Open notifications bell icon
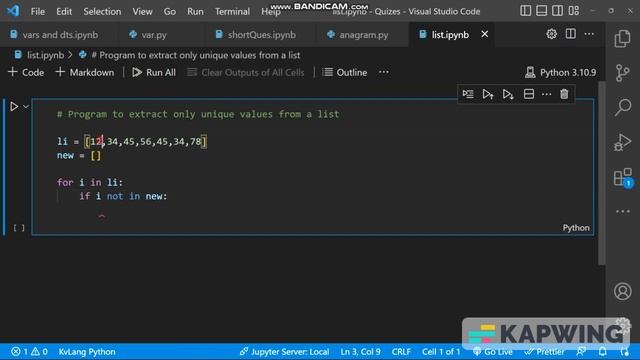 click(x=602, y=351)
